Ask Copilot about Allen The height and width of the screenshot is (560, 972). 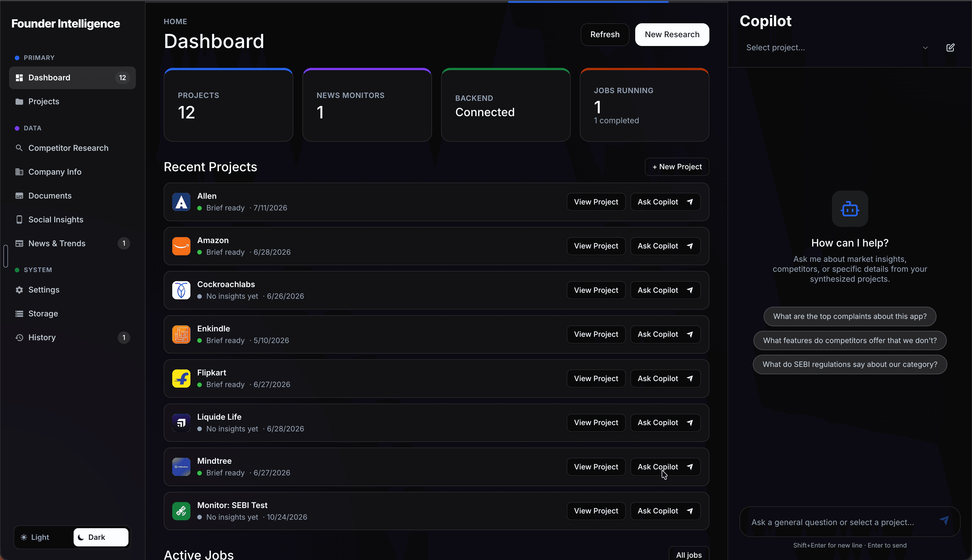(665, 202)
